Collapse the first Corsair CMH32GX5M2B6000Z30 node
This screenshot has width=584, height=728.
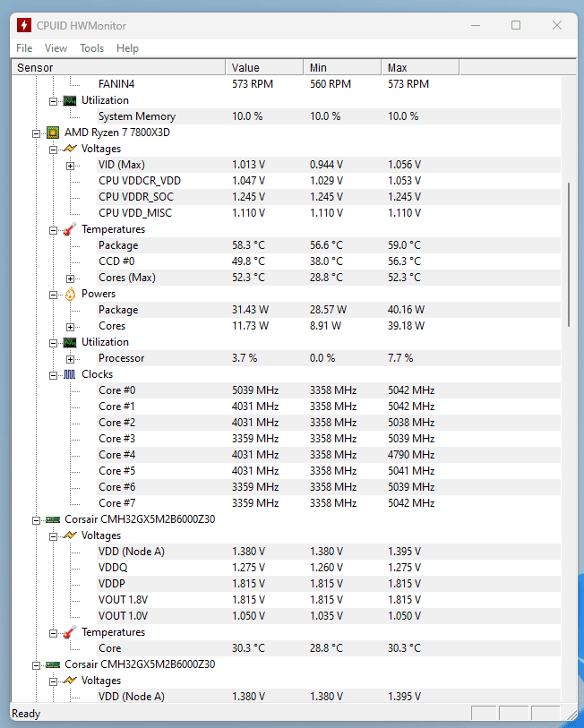[36, 520]
